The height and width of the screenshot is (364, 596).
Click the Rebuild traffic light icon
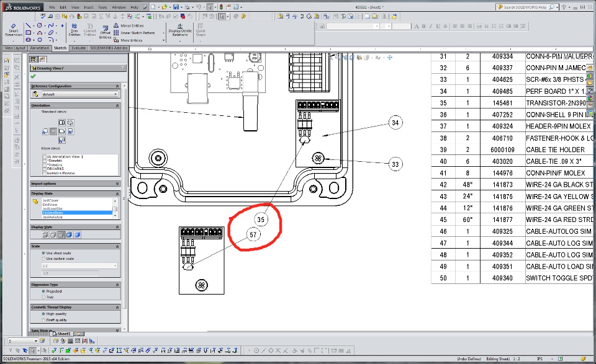tap(221, 7)
